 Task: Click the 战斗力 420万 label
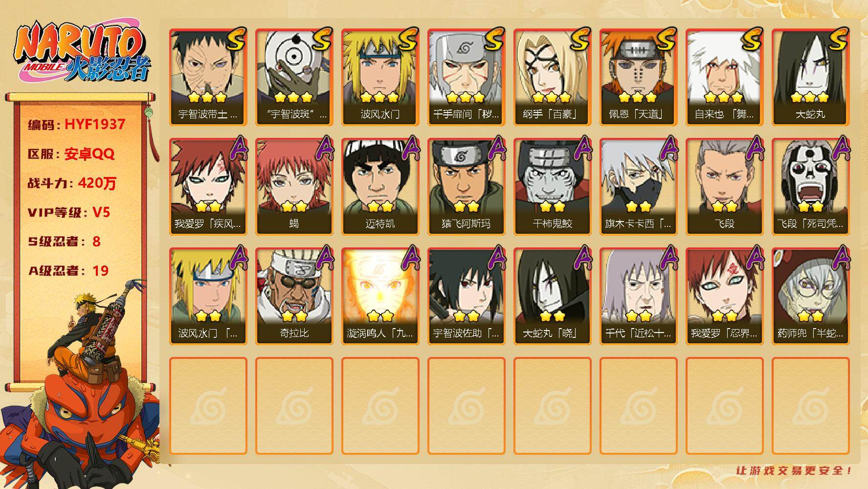[72, 183]
